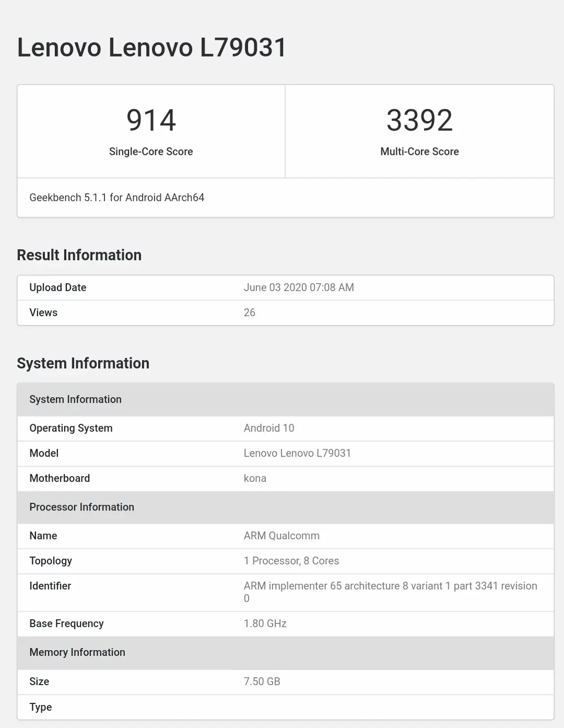Select the single-core score value 914
This screenshot has height=728, width=564.
point(151,120)
